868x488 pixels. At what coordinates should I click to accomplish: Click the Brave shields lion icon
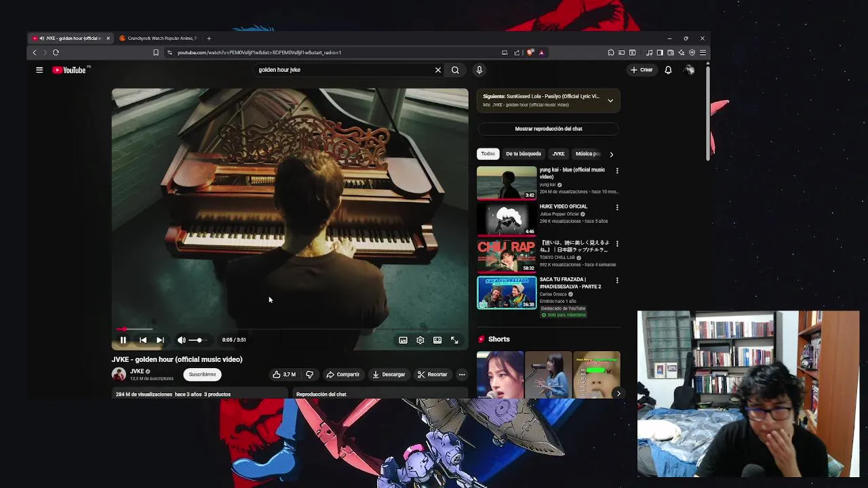click(x=530, y=52)
